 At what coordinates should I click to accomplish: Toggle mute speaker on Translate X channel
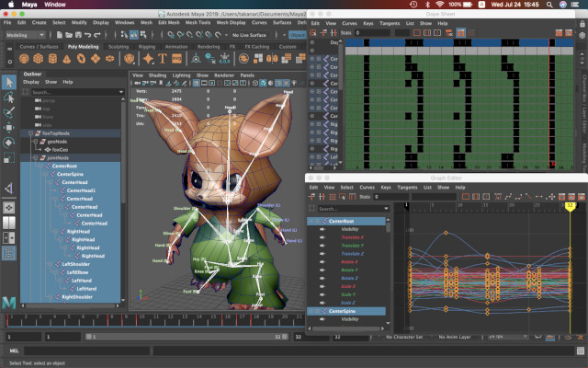click(x=322, y=237)
